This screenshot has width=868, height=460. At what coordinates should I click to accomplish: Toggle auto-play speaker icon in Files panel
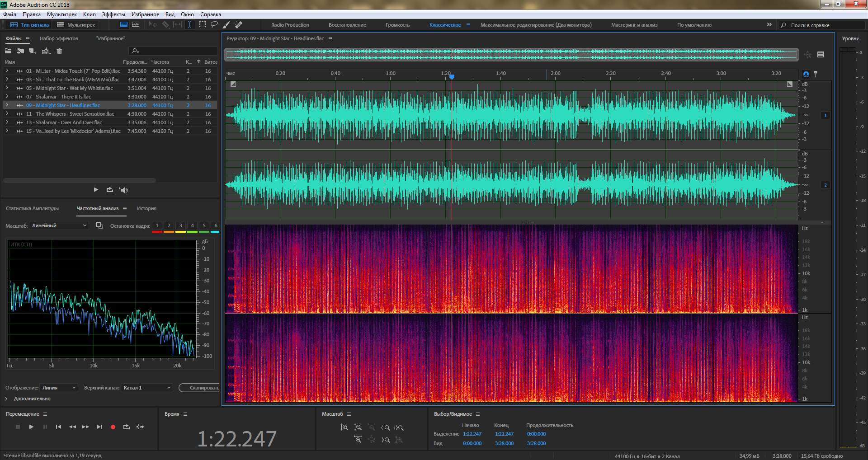pos(123,190)
